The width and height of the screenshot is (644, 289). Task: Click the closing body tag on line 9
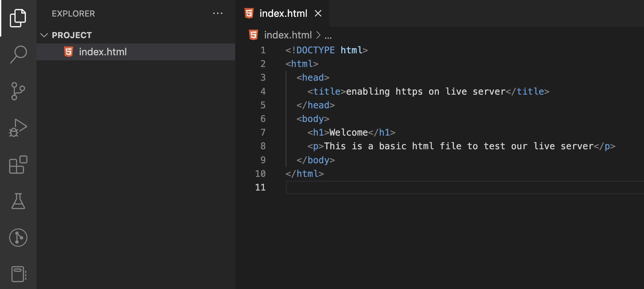[316, 160]
